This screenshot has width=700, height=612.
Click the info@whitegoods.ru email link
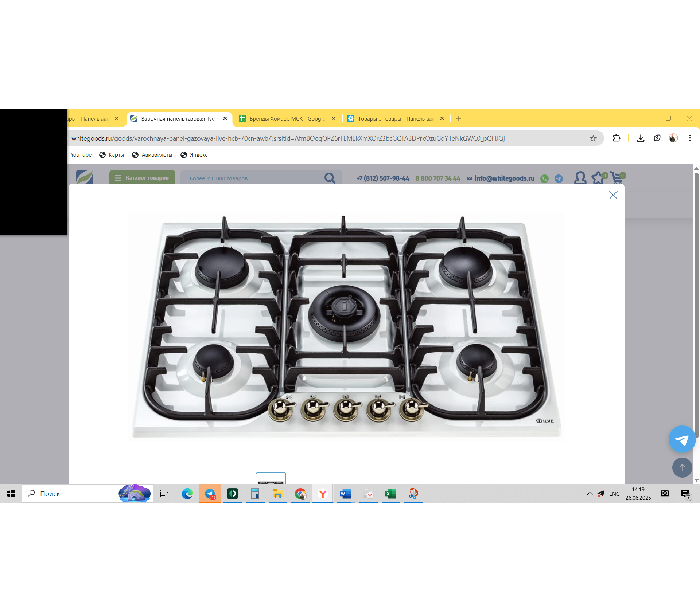tap(504, 178)
